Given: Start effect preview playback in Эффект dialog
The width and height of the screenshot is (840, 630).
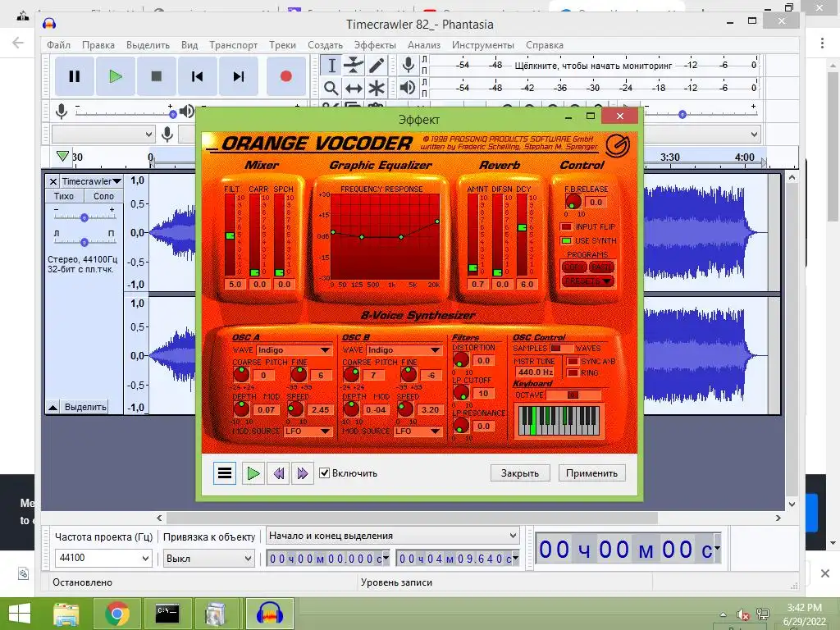Looking at the screenshot, I should tap(253, 473).
